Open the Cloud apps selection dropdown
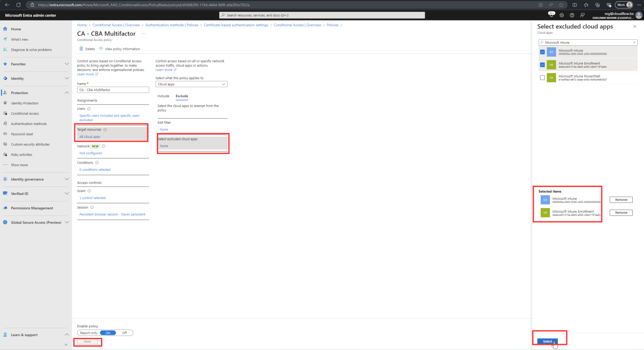This screenshot has width=644, height=350. (x=191, y=84)
